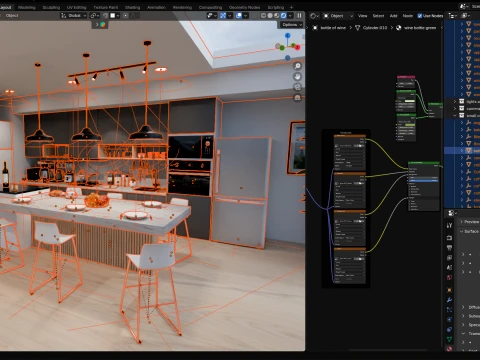The image size is (480, 360).
Task: Open the View Layer properties tab
Action: 449,258
